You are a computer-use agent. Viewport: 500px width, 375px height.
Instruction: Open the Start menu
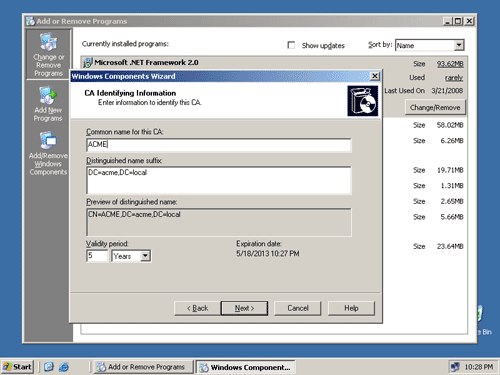(x=17, y=367)
